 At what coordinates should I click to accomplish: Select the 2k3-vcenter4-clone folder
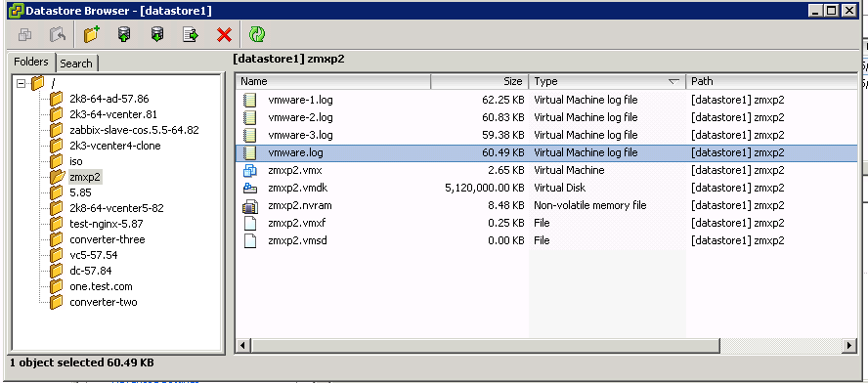(x=115, y=146)
